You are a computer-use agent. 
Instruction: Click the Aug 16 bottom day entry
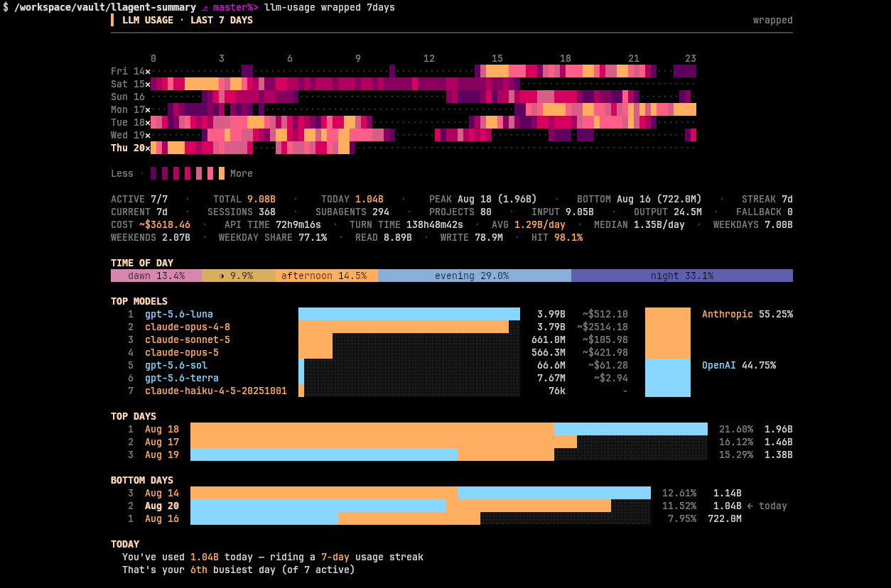162,518
